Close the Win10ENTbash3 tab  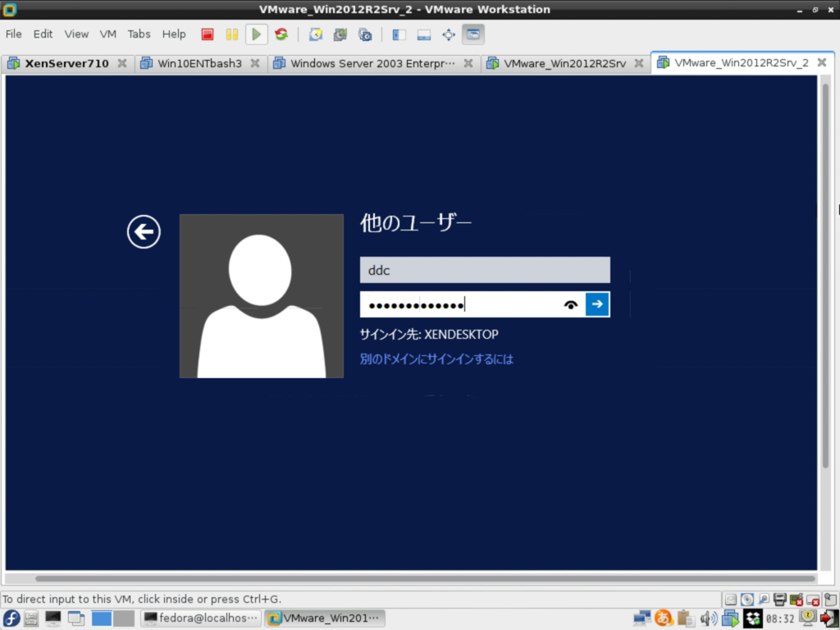(255, 63)
